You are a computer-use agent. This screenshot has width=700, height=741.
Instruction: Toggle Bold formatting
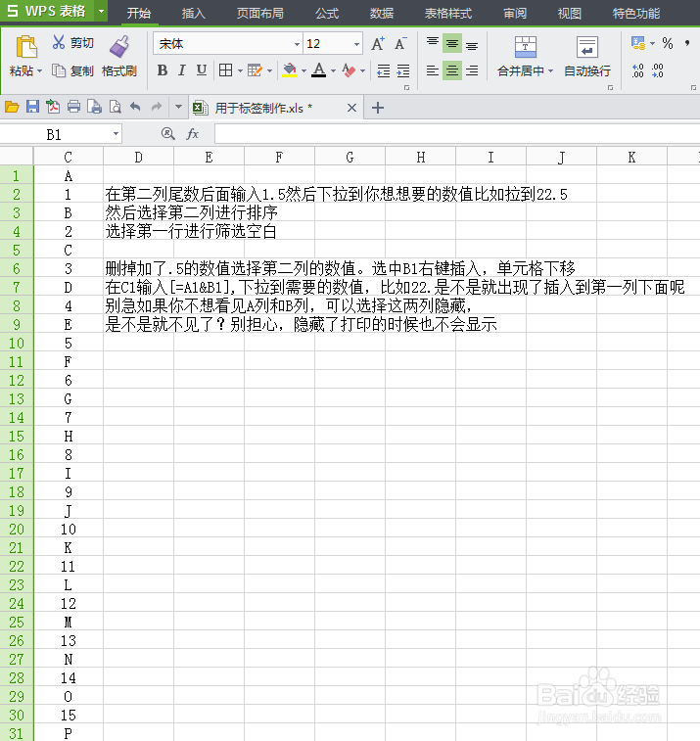163,70
